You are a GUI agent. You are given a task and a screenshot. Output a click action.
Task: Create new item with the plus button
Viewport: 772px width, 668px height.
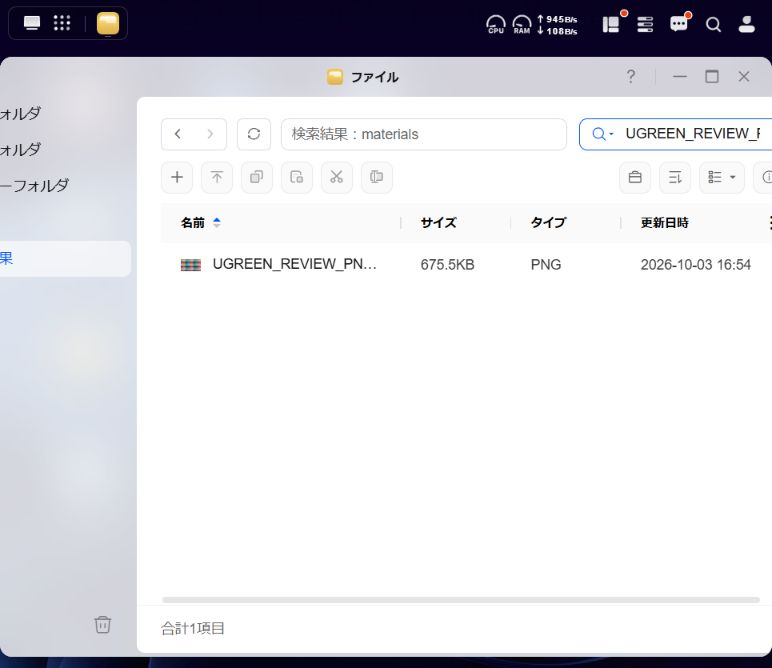pos(177,177)
